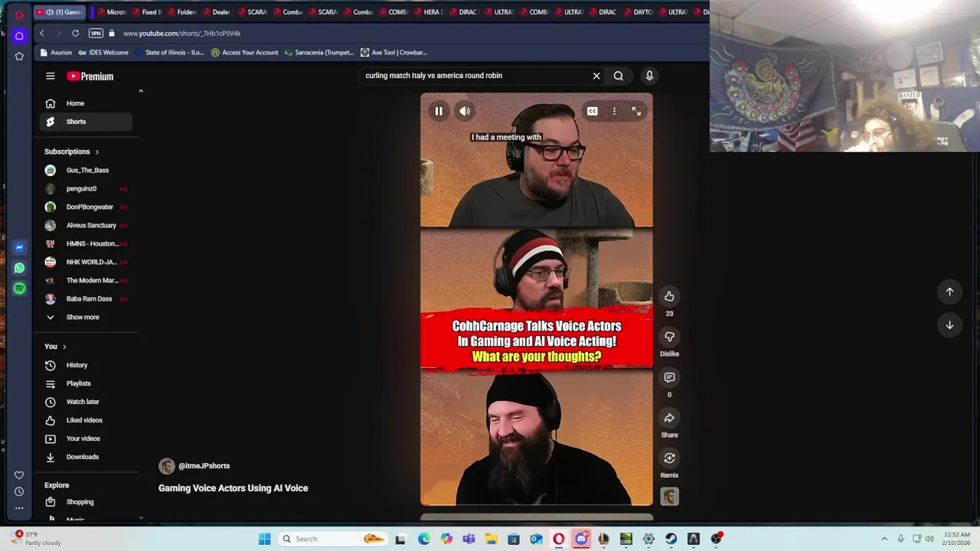
Task: Open Steam from the taskbar
Action: tap(671, 539)
